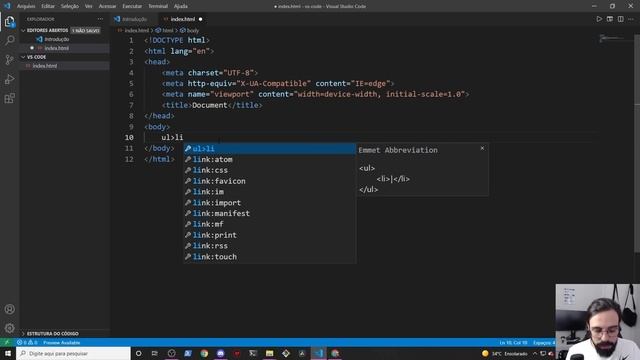Split the editor with split icon
Image resolution: width=640 pixels, height=360 pixels.
[x=620, y=19]
